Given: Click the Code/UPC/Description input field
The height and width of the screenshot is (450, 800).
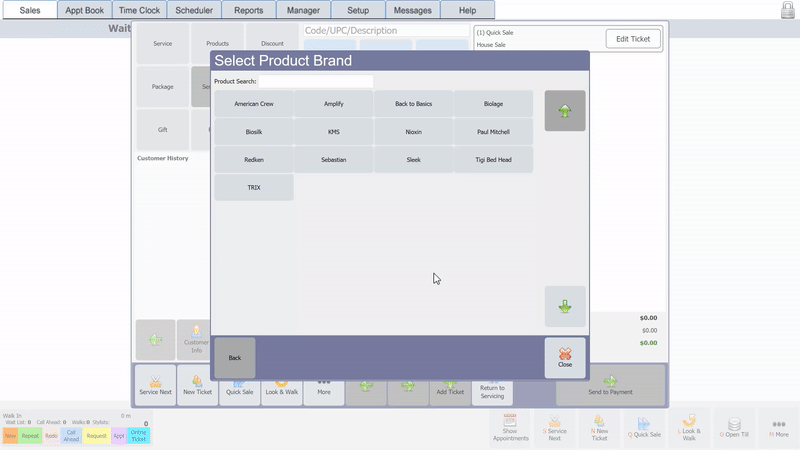Looking at the screenshot, I should [386, 31].
